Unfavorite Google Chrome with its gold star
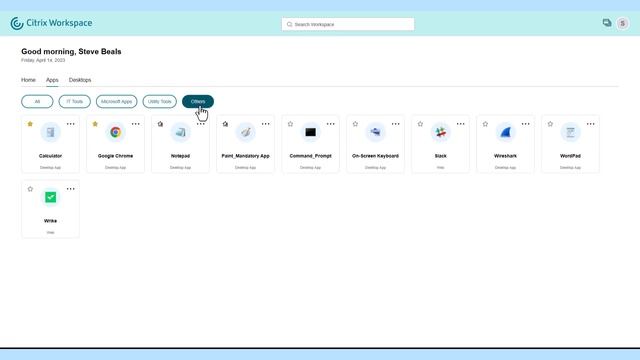Image resolution: width=640 pixels, height=360 pixels. [95, 124]
